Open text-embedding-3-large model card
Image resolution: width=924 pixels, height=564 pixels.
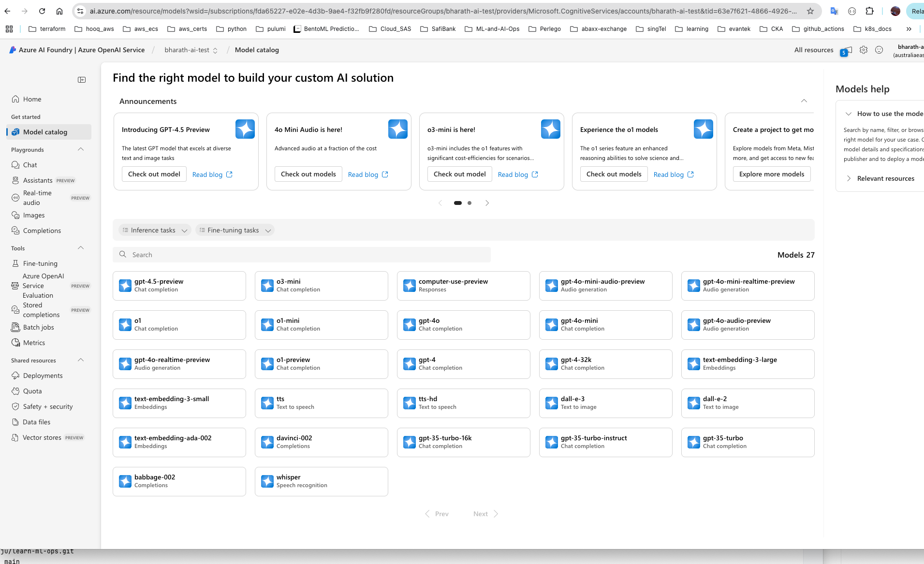tap(748, 364)
